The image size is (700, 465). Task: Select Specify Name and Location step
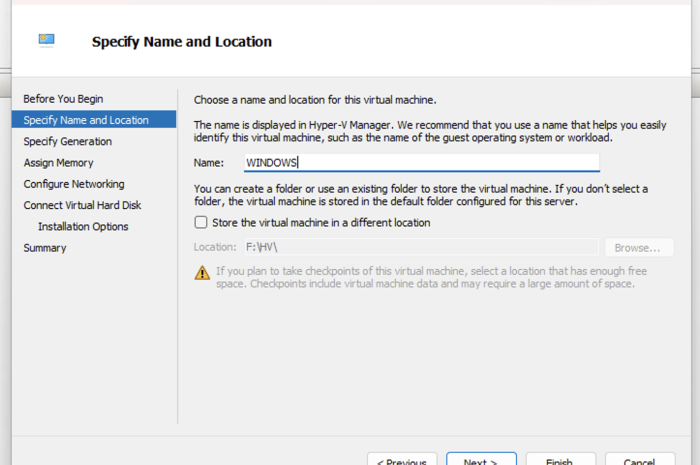pyautogui.click(x=86, y=120)
